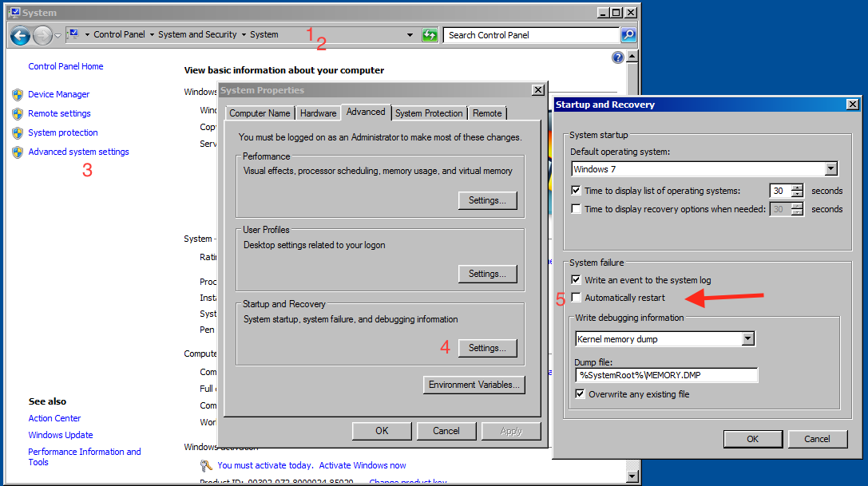Switch to the Hardware tab

pos(318,113)
